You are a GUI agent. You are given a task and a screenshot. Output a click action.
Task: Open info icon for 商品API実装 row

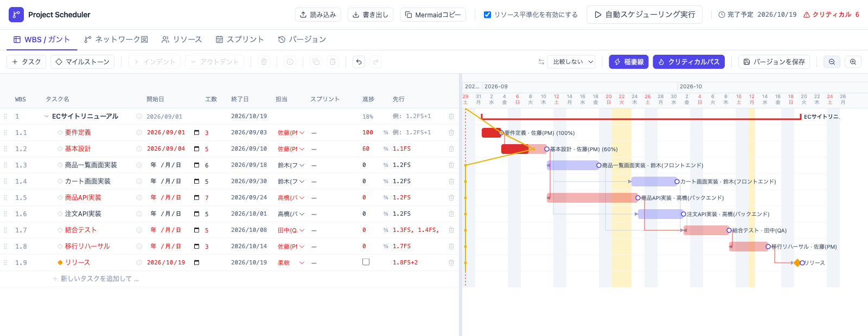139,197
